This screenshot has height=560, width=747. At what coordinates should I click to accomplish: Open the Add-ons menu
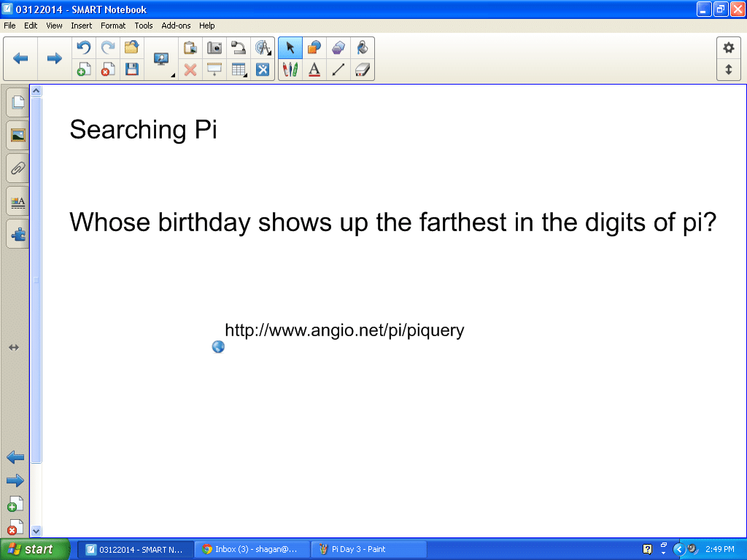click(176, 26)
